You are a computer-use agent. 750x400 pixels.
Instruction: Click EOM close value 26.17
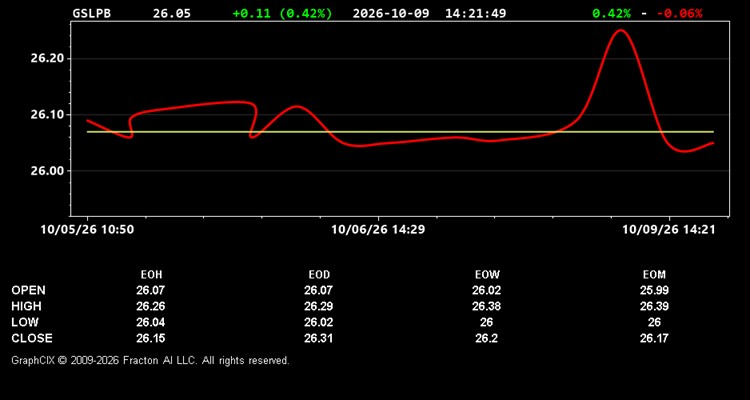[654, 338]
